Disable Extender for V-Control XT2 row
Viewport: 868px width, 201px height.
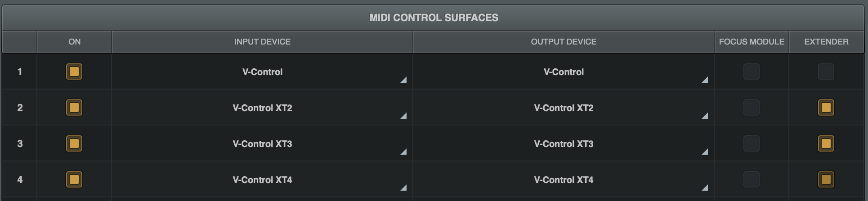[826, 107]
